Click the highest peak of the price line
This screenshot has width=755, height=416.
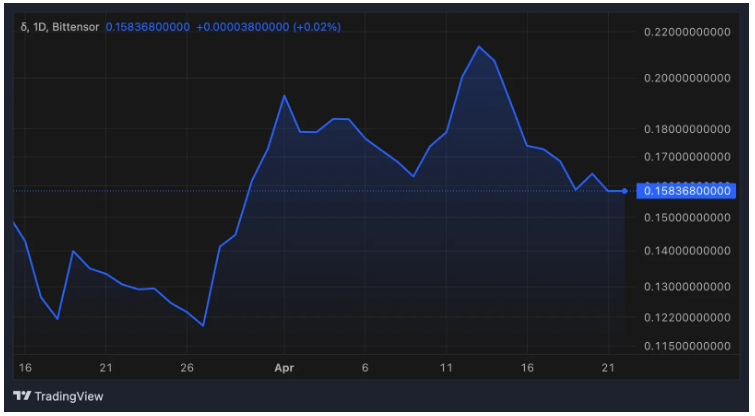pyautogui.click(x=479, y=47)
